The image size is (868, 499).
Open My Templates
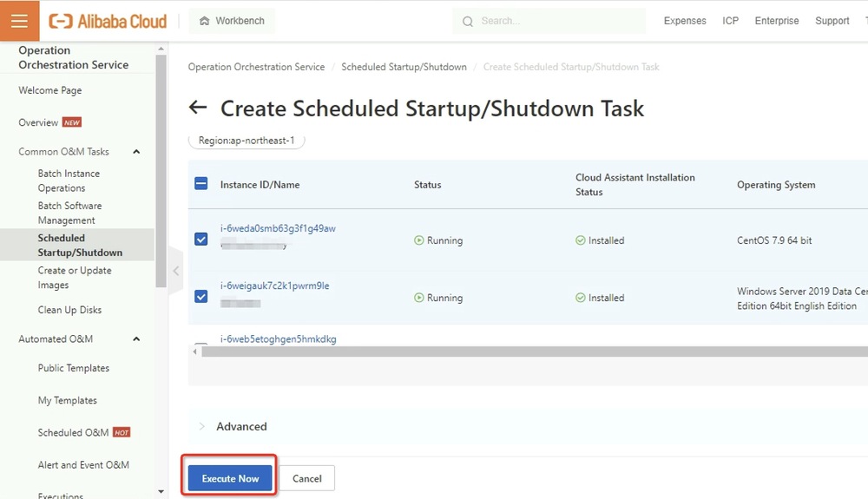[67, 401]
